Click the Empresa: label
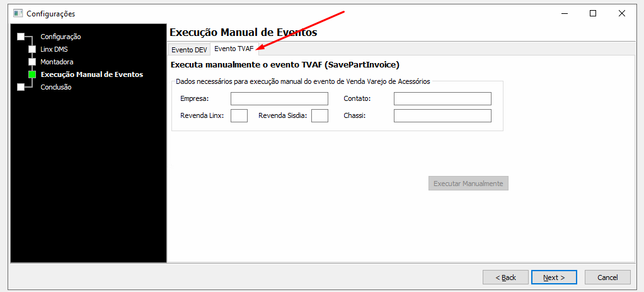The width and height of the screenshot is (644, 292). point(195,99)
